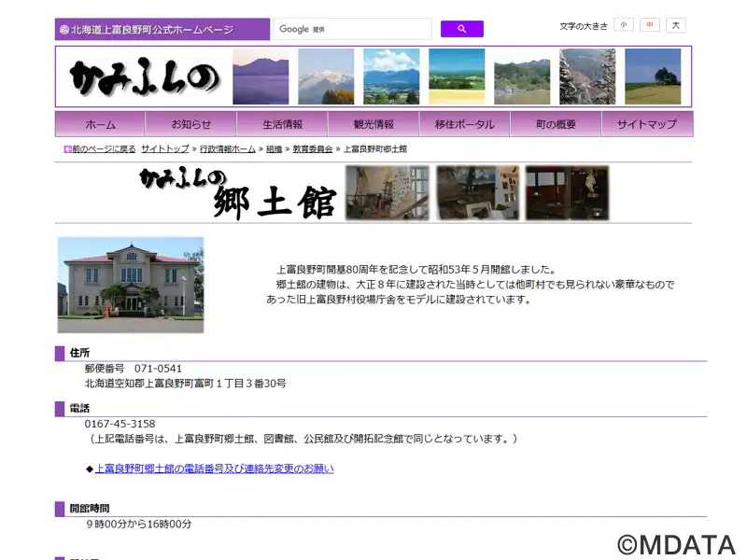Image resolution: width=747 pixels, height=560 pixels.
Task: Click the town emblem icon in header
Action: click(x=64, y=30)
